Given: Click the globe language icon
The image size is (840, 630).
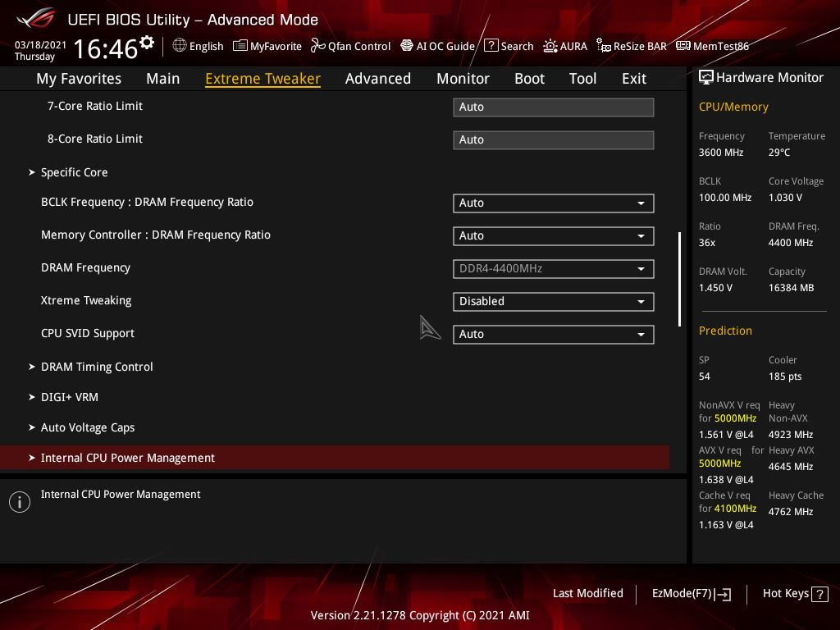Looking at the screenshot, I should (x=180, y=46).
